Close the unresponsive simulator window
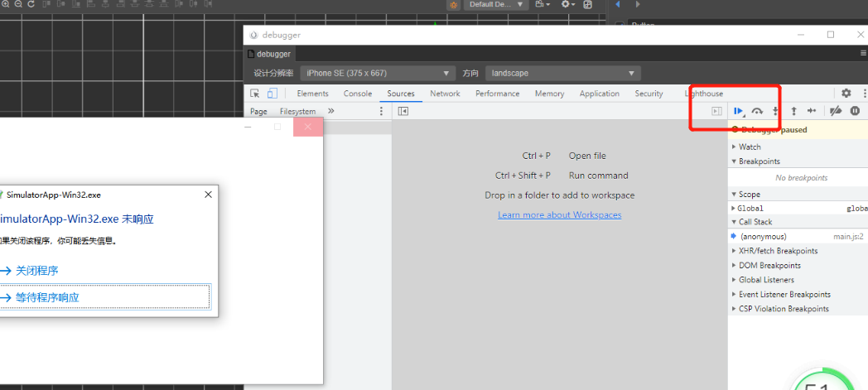The height and width of the screenshot is (390, 868). pyautogui.click(x=308, y=127)
